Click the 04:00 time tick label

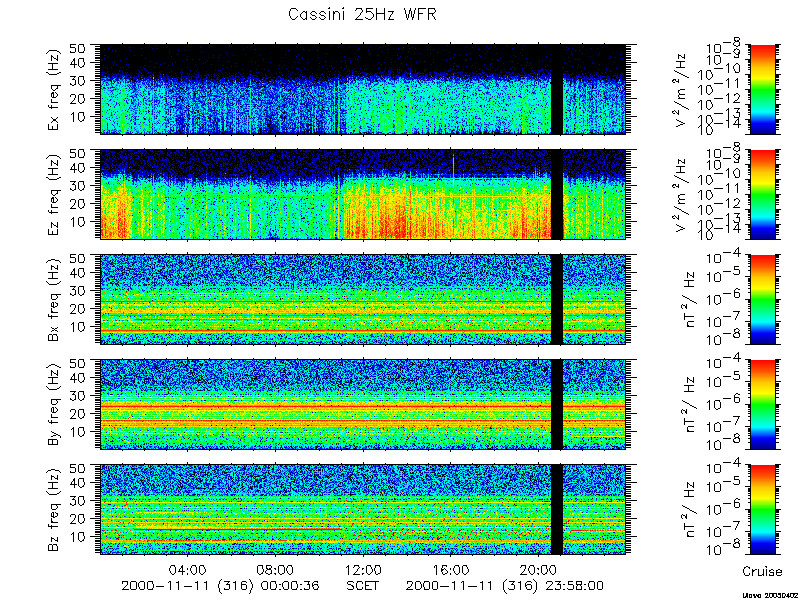188,569
